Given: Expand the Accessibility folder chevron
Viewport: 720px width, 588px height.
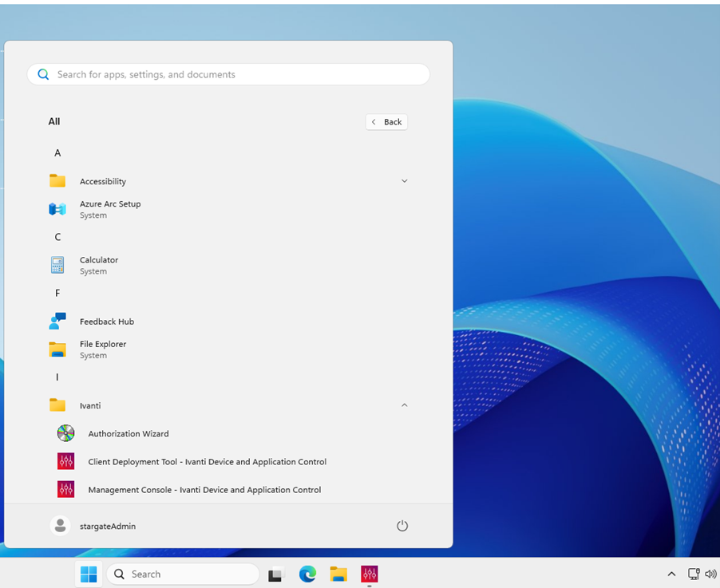Looking at the screenshot, I should point(404,181).
